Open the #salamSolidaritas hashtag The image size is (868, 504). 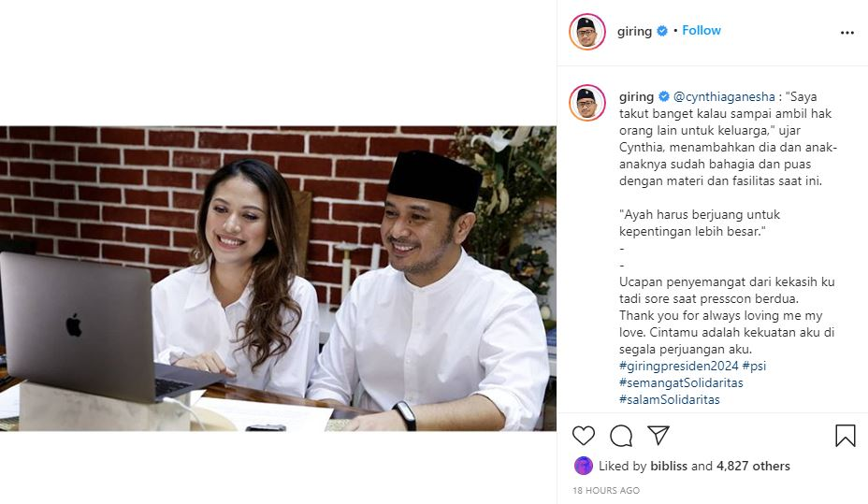(x=670, y=399)
